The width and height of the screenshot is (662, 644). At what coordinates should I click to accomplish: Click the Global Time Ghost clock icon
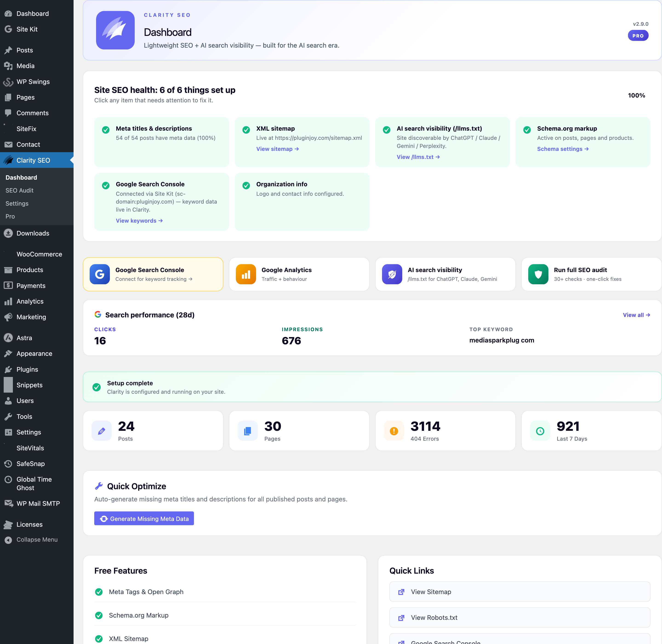[x=9, y=479]
